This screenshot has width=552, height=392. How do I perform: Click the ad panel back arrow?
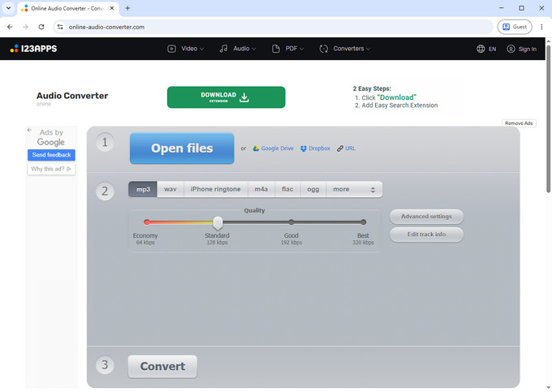click(x=29, y=130)
